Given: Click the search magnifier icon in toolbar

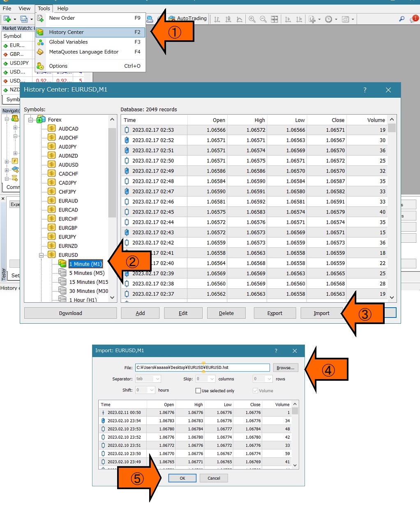Looking at the screenshot, I should 402,19.
